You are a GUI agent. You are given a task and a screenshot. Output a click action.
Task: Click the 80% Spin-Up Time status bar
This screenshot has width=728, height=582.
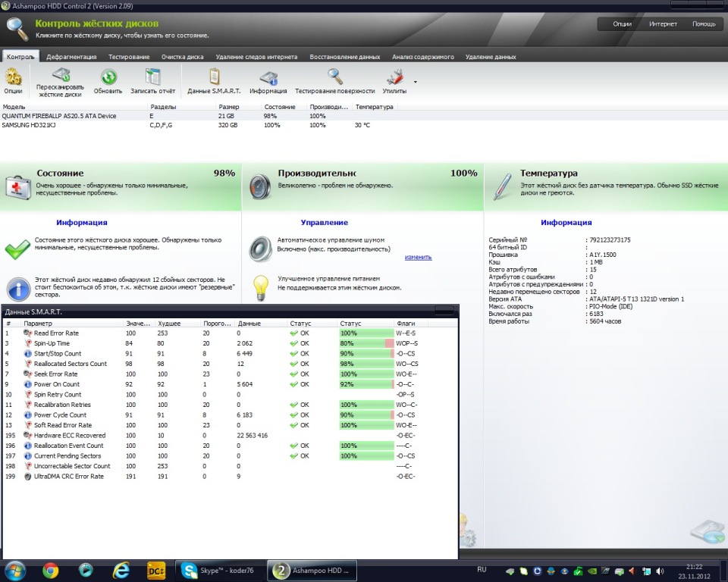pyautogui.click(x=367, y=343)
